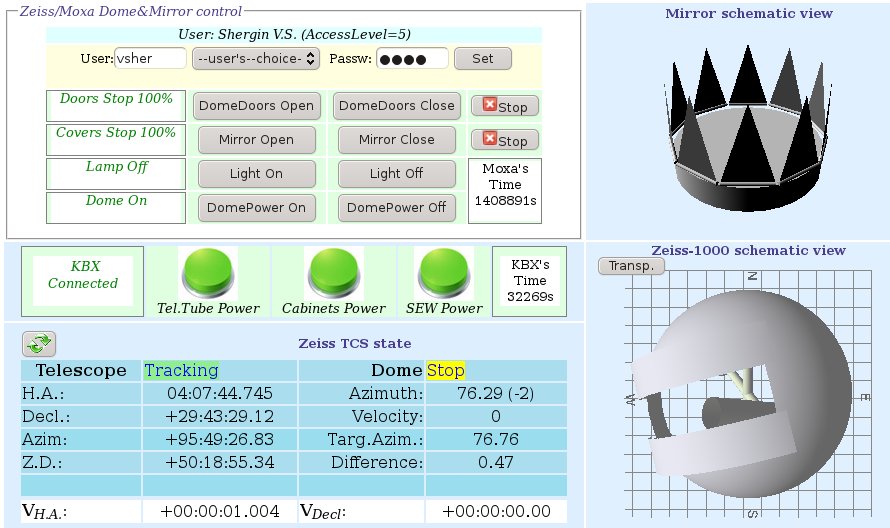The height and width of the screenshot is (528, 890).
Task: Click Moxa's Time 1408891s box
Action: click(x=505, y=191)
